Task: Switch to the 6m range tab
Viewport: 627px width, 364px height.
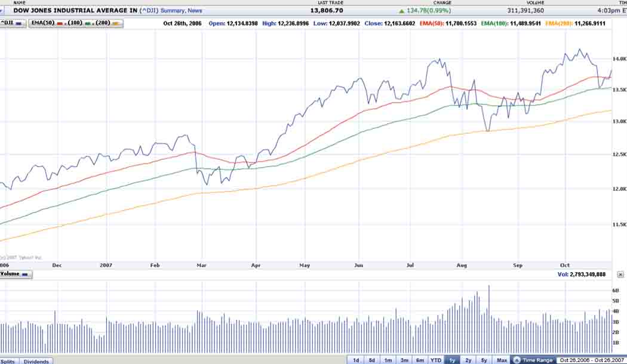Action: click(x=420, y=360)
